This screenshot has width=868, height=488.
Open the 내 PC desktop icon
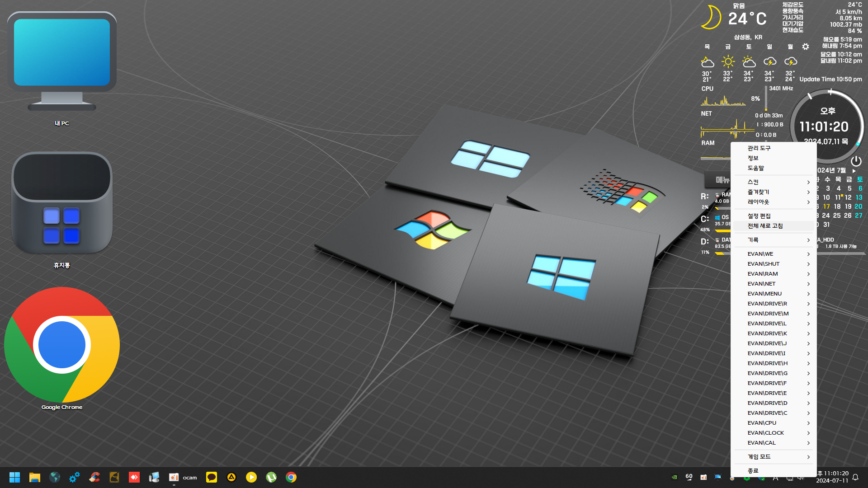coord(62,68)
